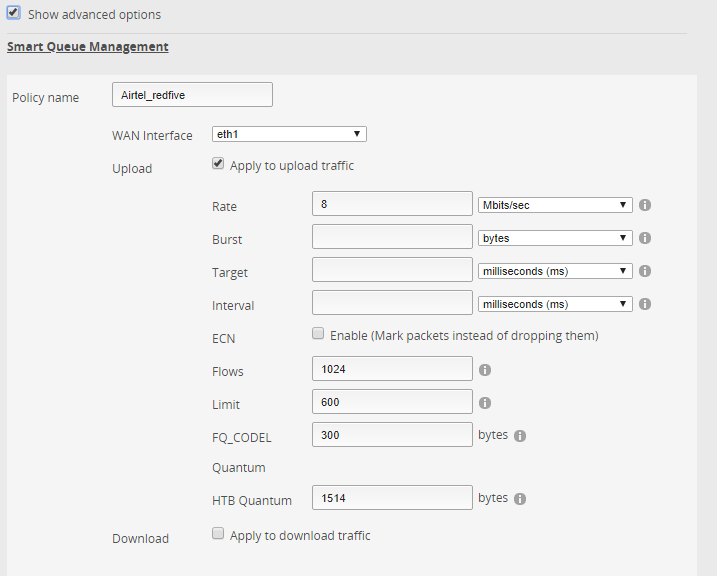Click the FQ_CODEL bytes info icon
The width and height of the screenshot is (717, 576).
point(520,436)
